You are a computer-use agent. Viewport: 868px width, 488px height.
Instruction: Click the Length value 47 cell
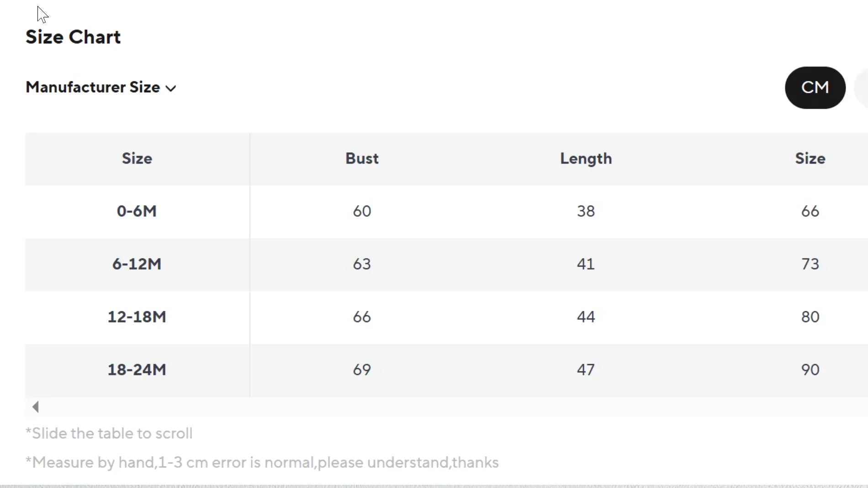586,370
